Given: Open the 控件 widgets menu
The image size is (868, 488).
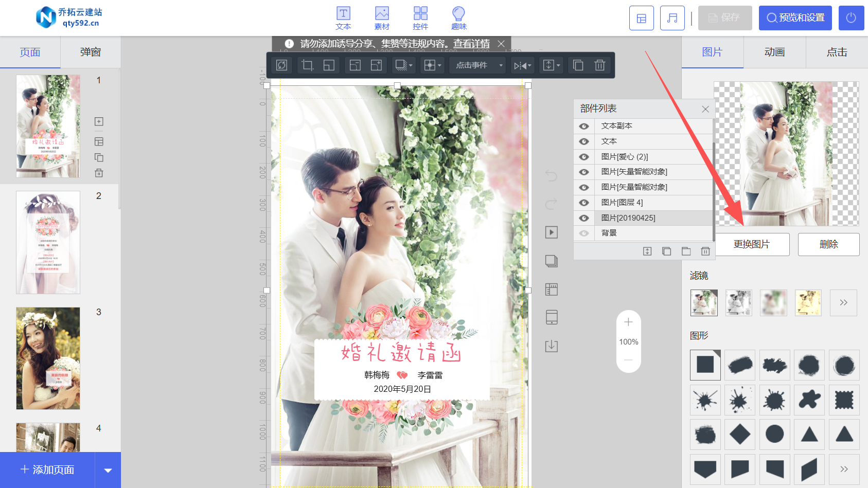Looking at the screenshot, I should tap(420, 19).
